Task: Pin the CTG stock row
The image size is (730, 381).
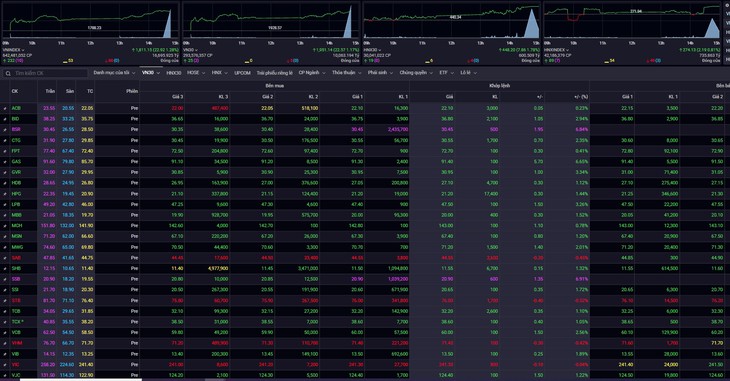Action: point(5,140)
